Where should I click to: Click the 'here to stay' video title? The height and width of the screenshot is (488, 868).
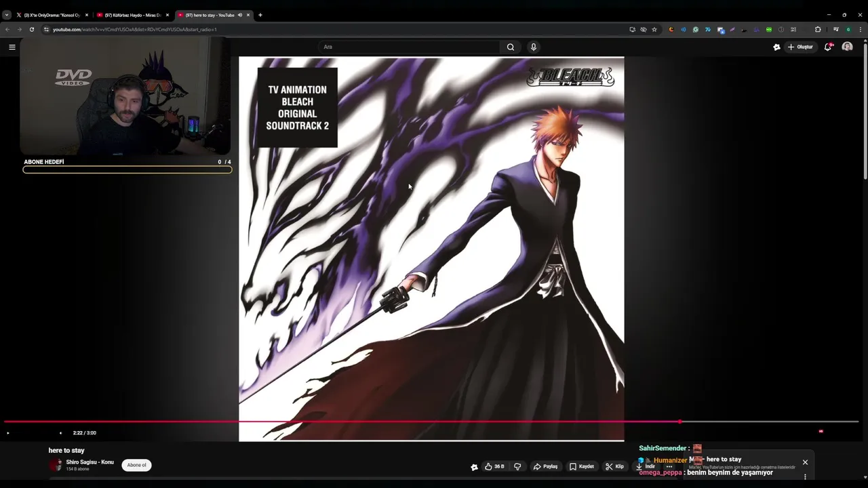[66, 451]
